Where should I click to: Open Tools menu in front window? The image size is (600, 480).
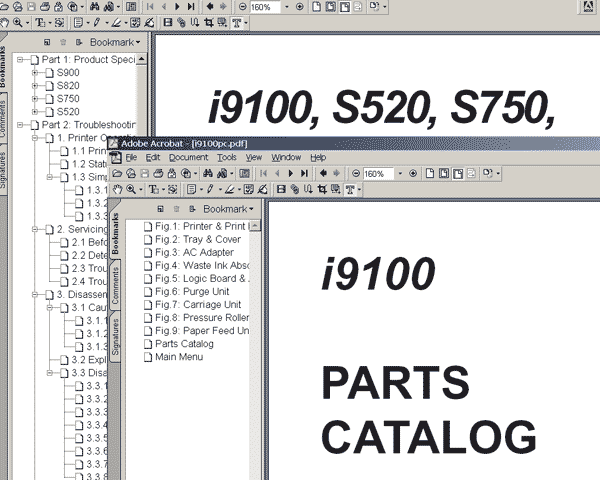pos(227,157)
